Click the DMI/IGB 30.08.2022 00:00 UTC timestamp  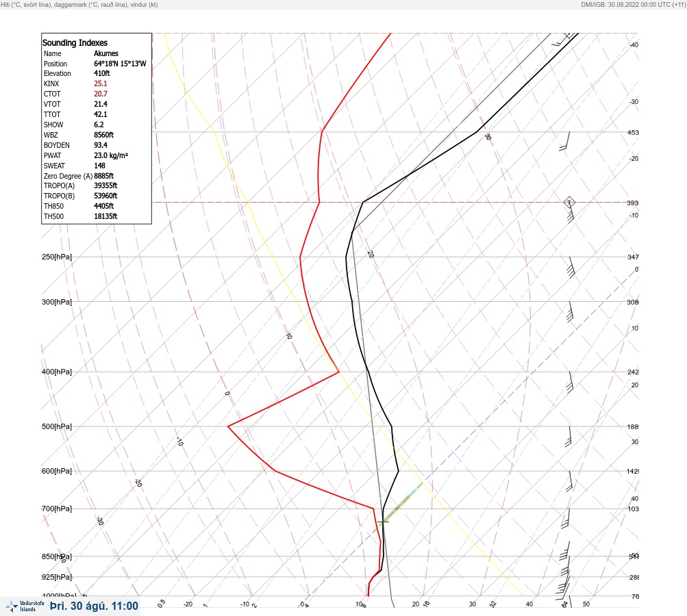(x=633, y=4)
